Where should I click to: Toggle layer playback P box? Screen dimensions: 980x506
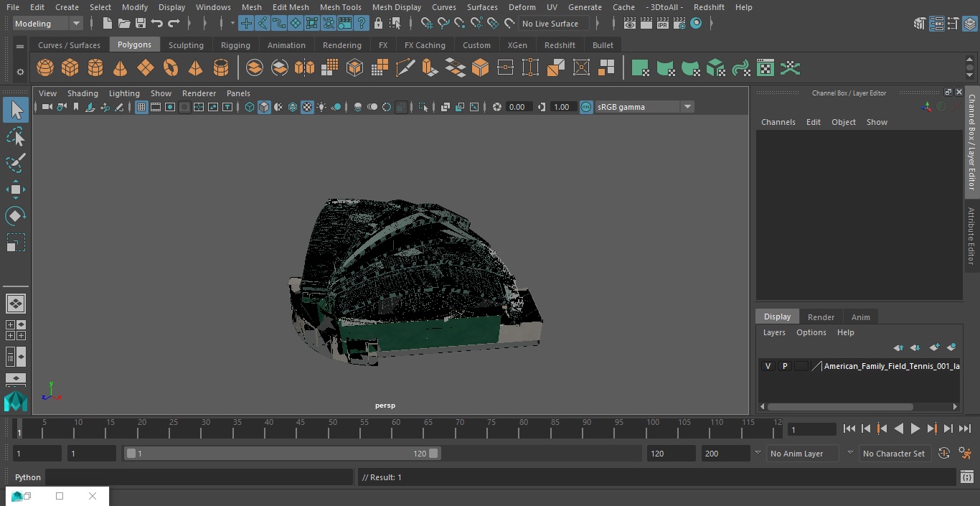(785, 366)
